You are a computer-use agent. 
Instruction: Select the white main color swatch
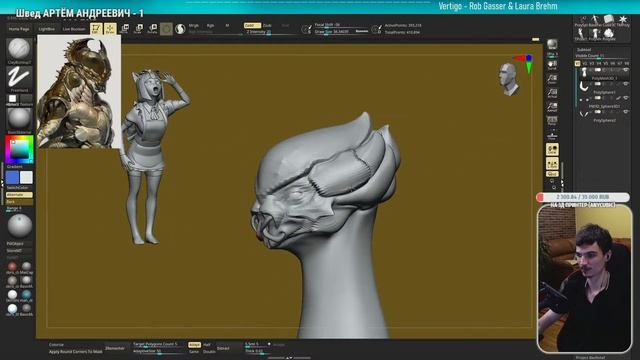pos(27,178)
